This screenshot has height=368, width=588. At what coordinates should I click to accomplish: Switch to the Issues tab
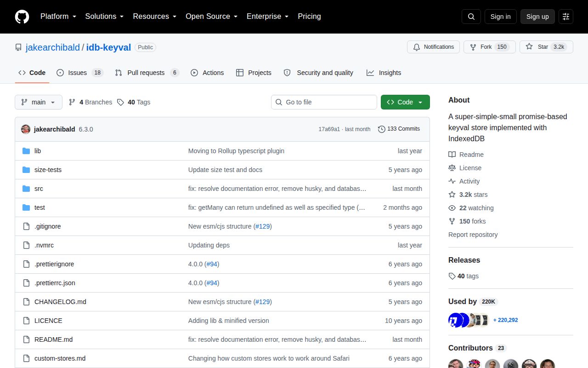80,73
